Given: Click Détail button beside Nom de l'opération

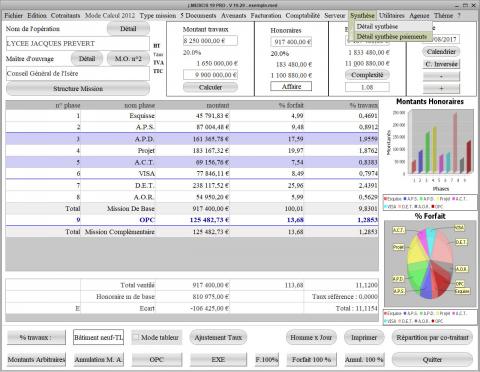Looking at the screenshot, I should (x=128, y=29).
